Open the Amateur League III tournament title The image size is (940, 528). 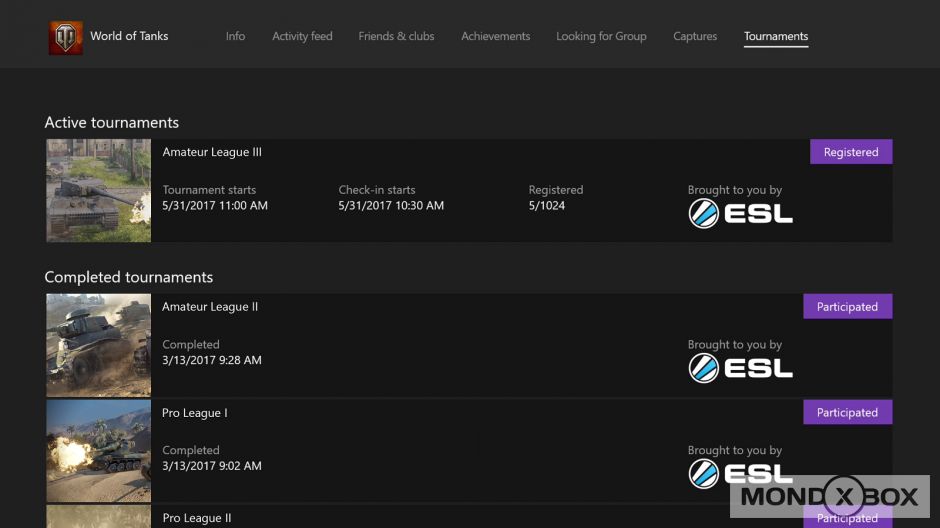point(212,152)
